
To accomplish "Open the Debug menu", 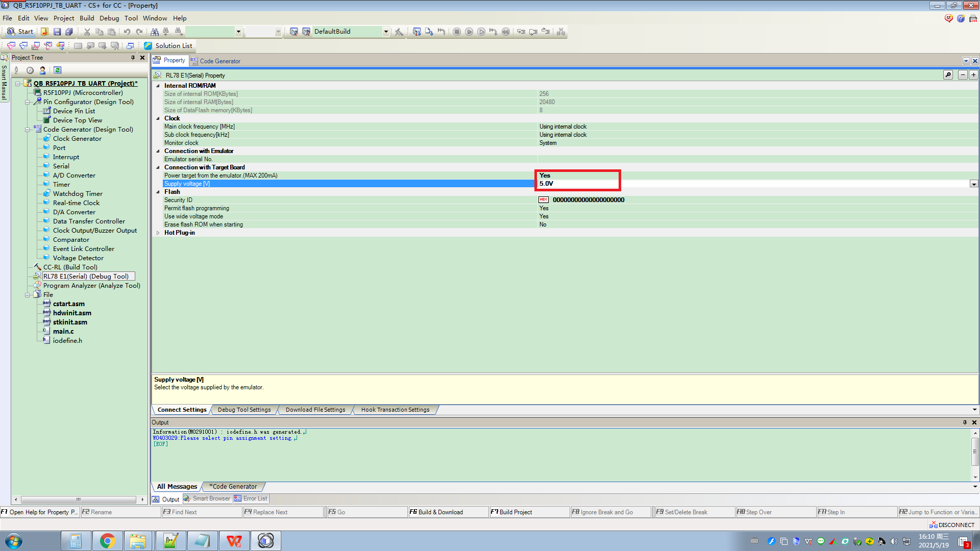I will tap(109, 18).
